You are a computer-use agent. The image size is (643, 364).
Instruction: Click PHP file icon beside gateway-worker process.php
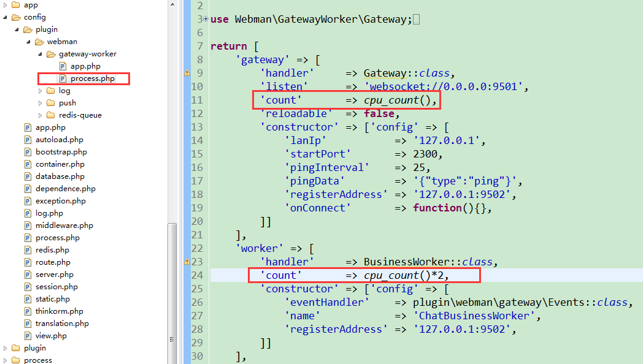63,78
